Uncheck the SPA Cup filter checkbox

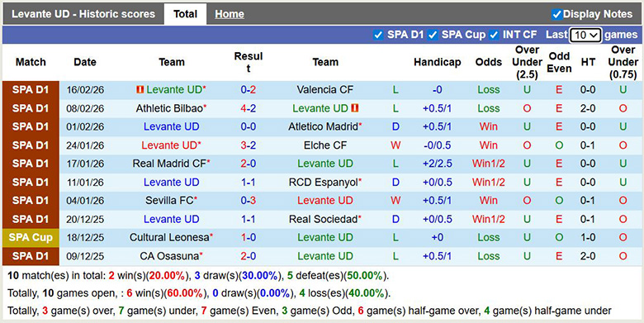click(433, 35)
